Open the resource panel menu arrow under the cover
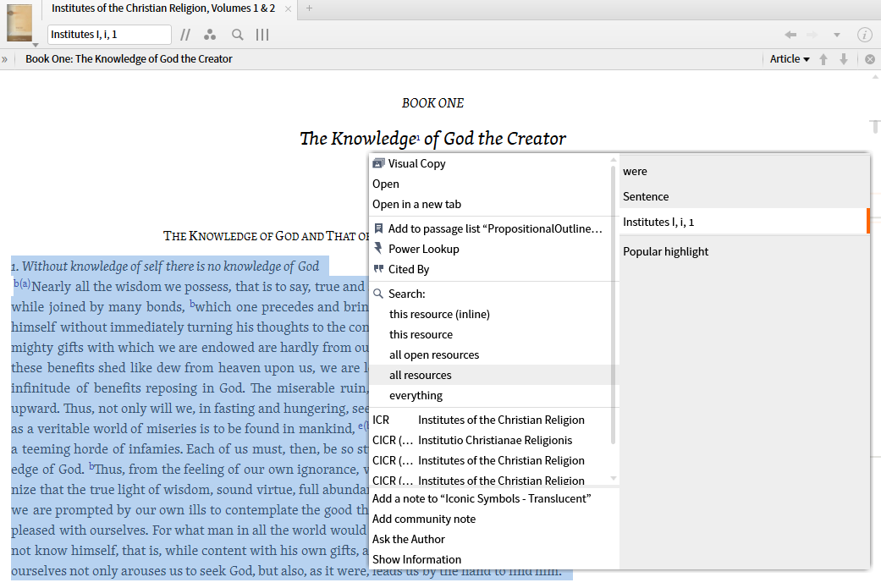Viewport: 881px width, 588px height. click(x=36, y=45)
